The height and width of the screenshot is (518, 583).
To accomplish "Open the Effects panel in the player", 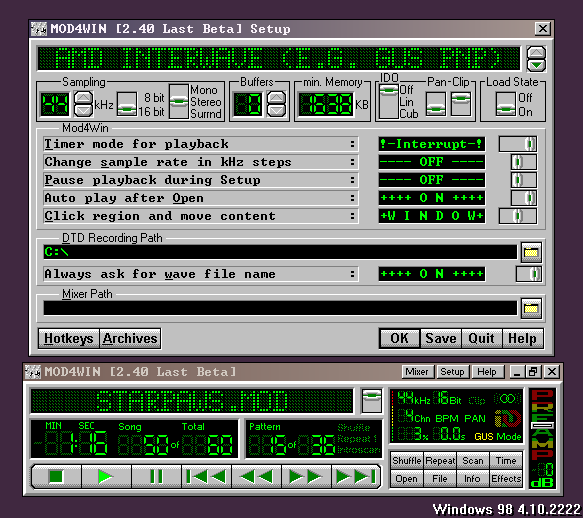I will 506,479.
